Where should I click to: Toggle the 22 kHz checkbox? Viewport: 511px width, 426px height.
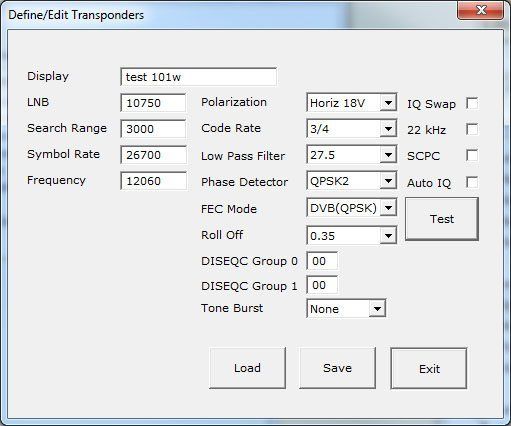click(472, 129)
